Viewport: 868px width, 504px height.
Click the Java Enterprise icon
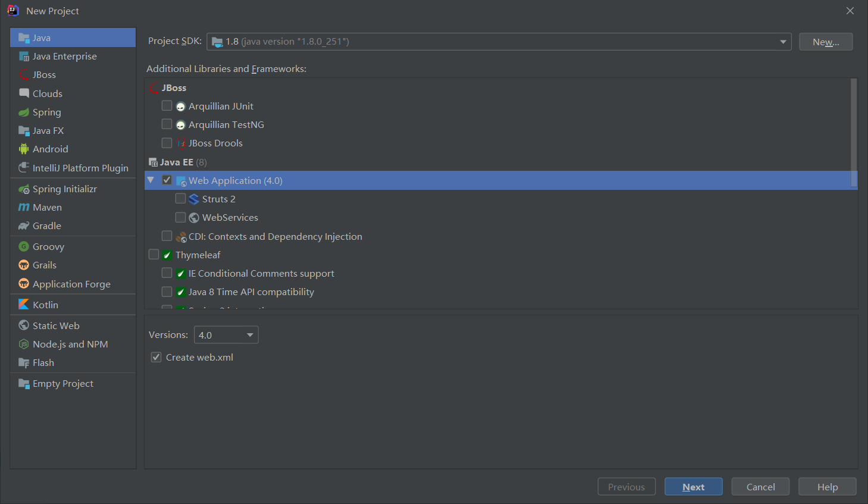[24, 57]
